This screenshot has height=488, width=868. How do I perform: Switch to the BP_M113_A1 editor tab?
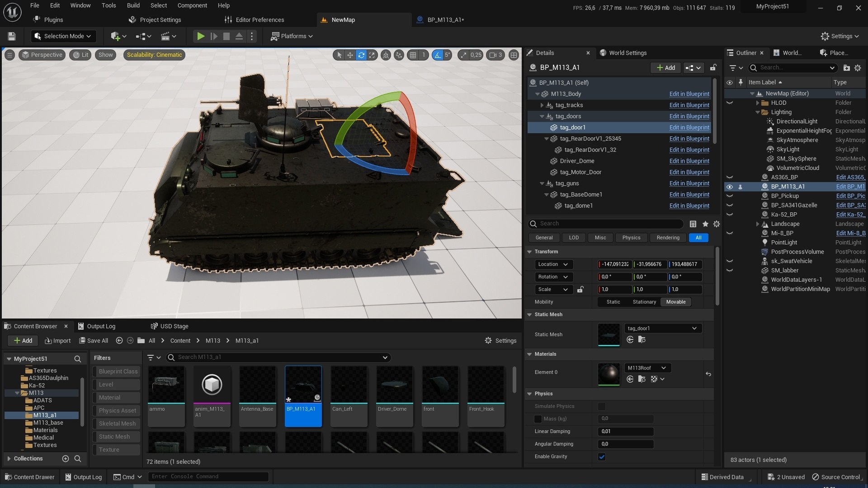click(445, 20)
